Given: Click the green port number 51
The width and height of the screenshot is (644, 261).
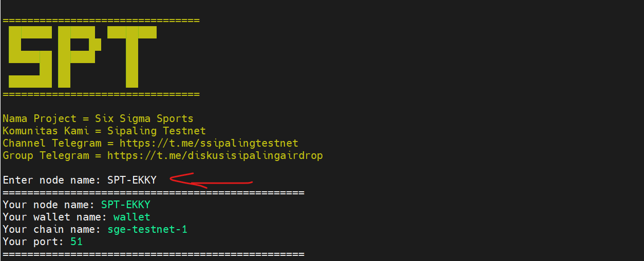Looking at the screenshot, I should pyautogui.click(x=76, y=242).
